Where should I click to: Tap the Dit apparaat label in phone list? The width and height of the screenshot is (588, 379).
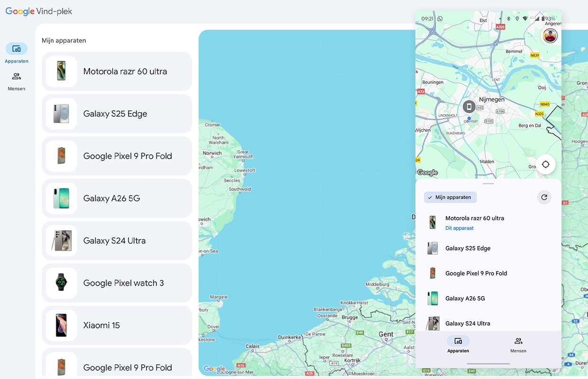tap(459, 228)
